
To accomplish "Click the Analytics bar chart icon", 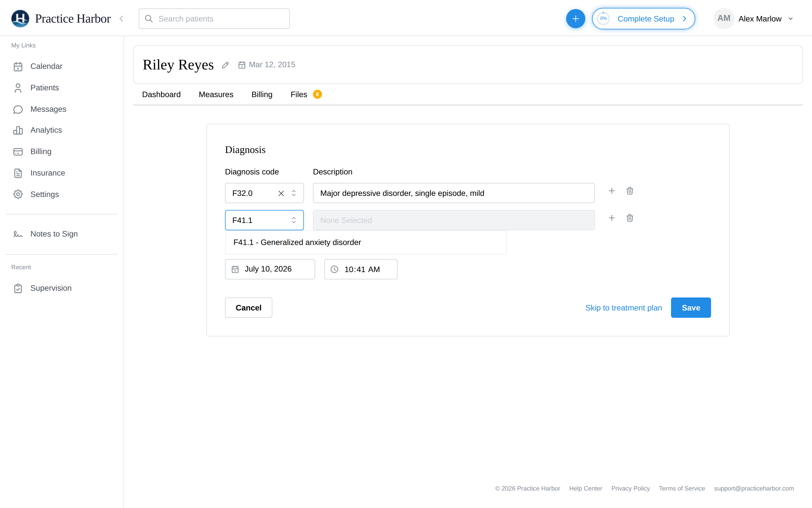I will 18,130.
